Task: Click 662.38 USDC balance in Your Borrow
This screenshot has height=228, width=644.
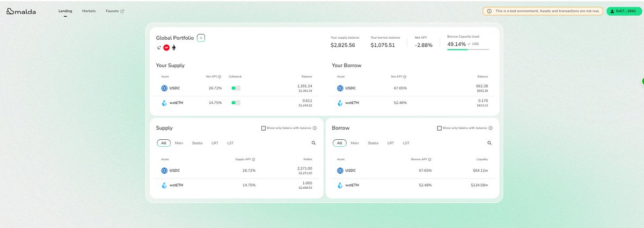Action: [482, 86]
